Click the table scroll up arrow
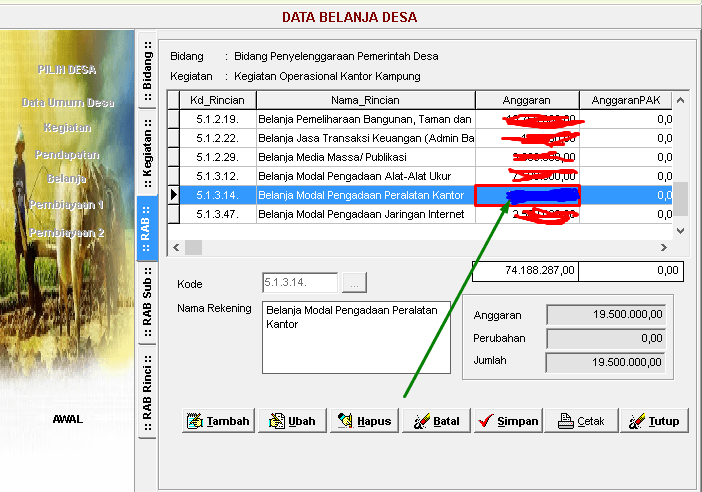The image size is (702, 492). point(681,100)
